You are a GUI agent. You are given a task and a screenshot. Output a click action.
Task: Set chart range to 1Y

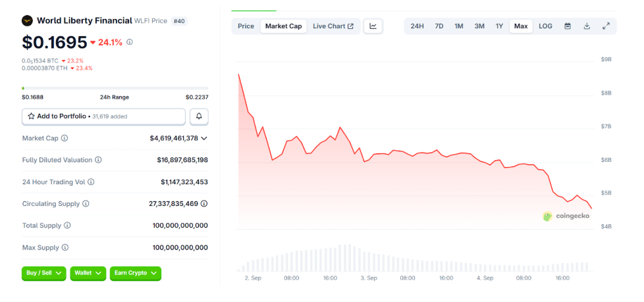[x=499, y=26]
